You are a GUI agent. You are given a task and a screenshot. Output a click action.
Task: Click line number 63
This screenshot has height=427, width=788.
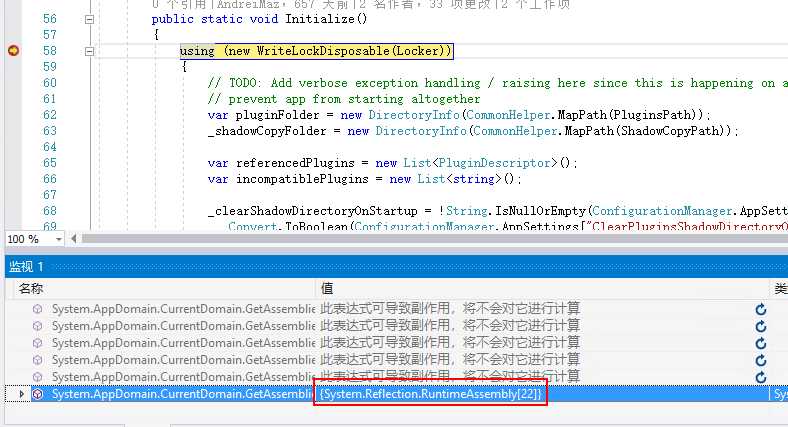point(50,131)
